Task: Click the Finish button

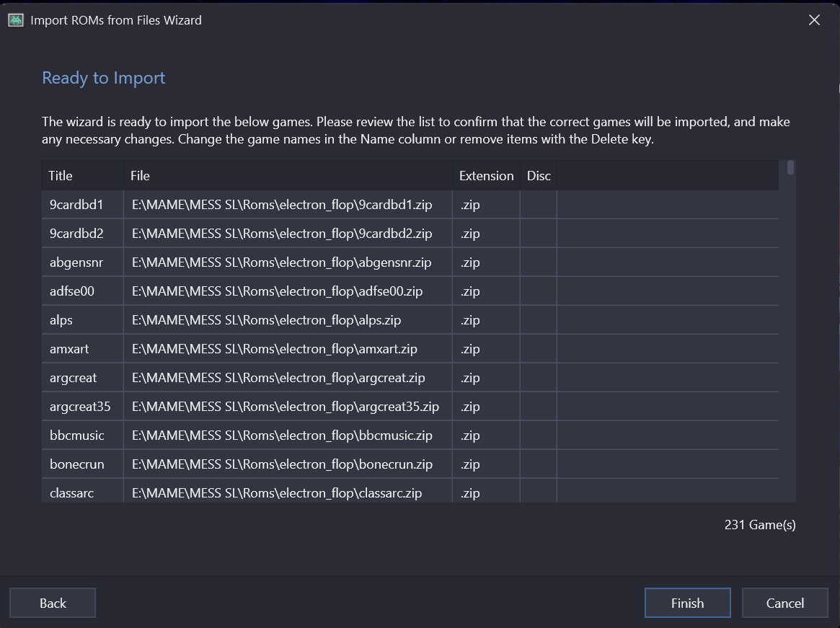Action: click(x=687, y=603)
